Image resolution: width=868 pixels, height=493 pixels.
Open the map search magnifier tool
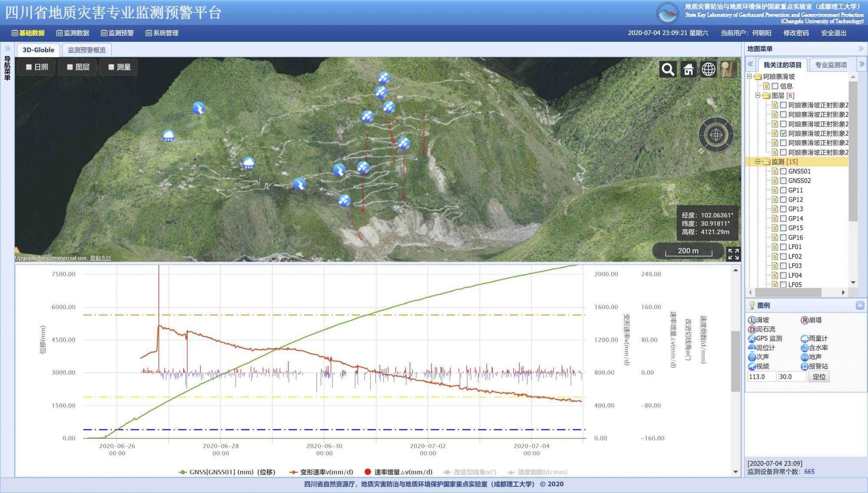(x=668, y=69)
